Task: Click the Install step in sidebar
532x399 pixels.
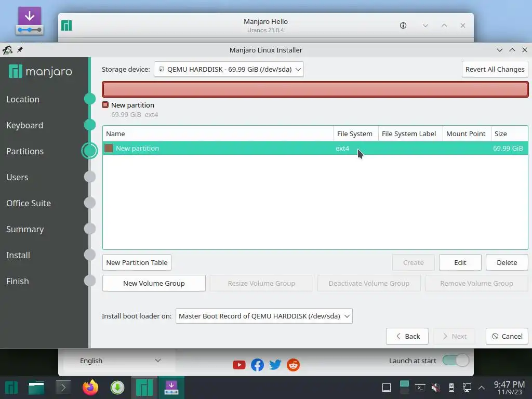Action: tap(18, 255)
